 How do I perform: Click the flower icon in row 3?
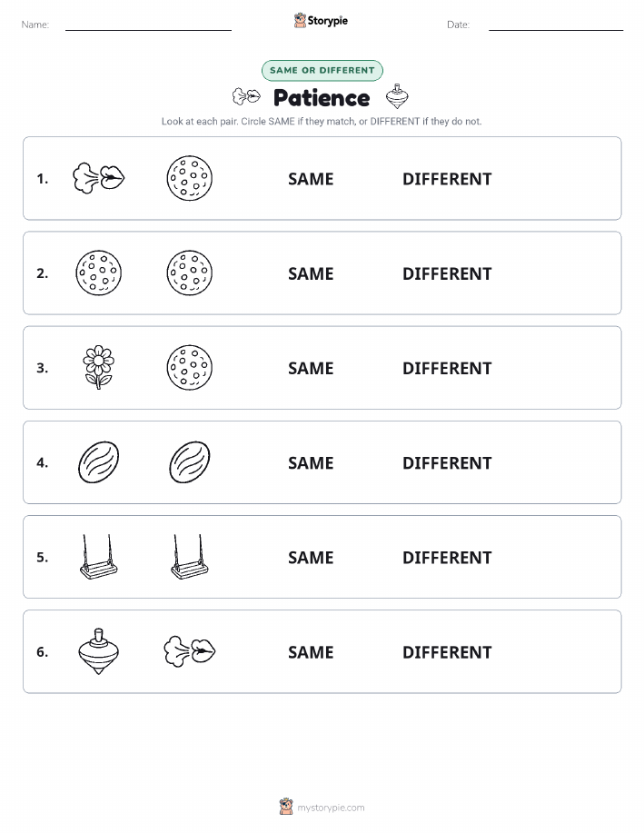(x=99, y=368)
